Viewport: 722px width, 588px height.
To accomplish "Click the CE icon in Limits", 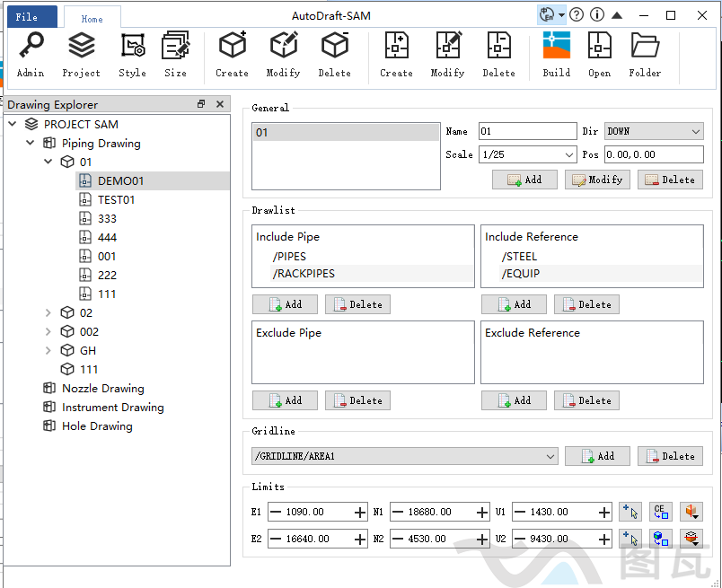I will click(662, 512).
